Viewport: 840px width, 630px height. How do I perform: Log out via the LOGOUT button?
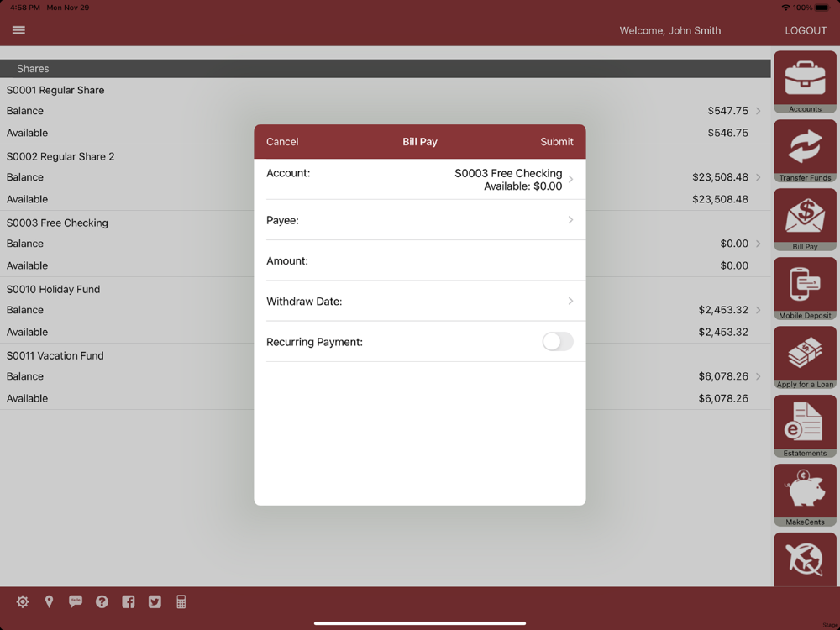[x=806, y=30]
